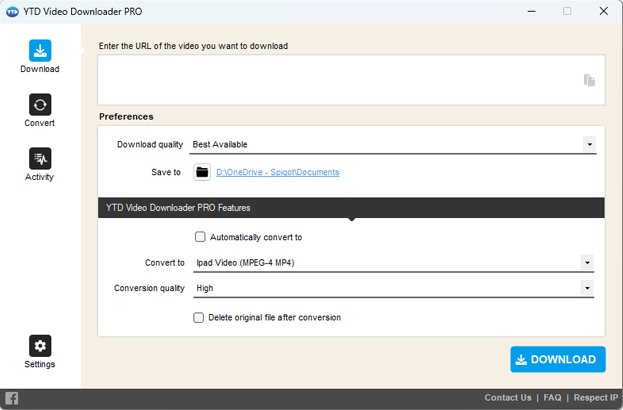Click the YTD app logo in title bar
This screenshot has height=410, width=623.
(12, 12)
